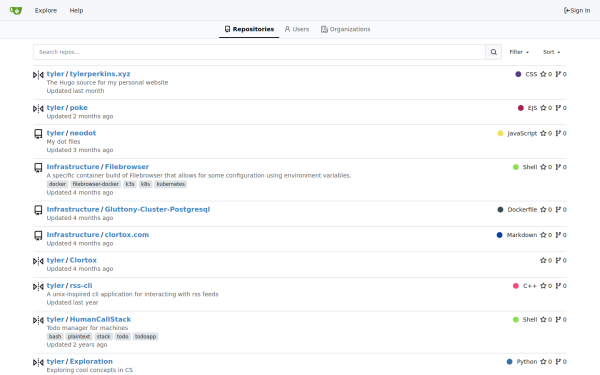Viewport: 600px width, 375px height.
Task: Switch to the Users tab
Action: point(297,29)
